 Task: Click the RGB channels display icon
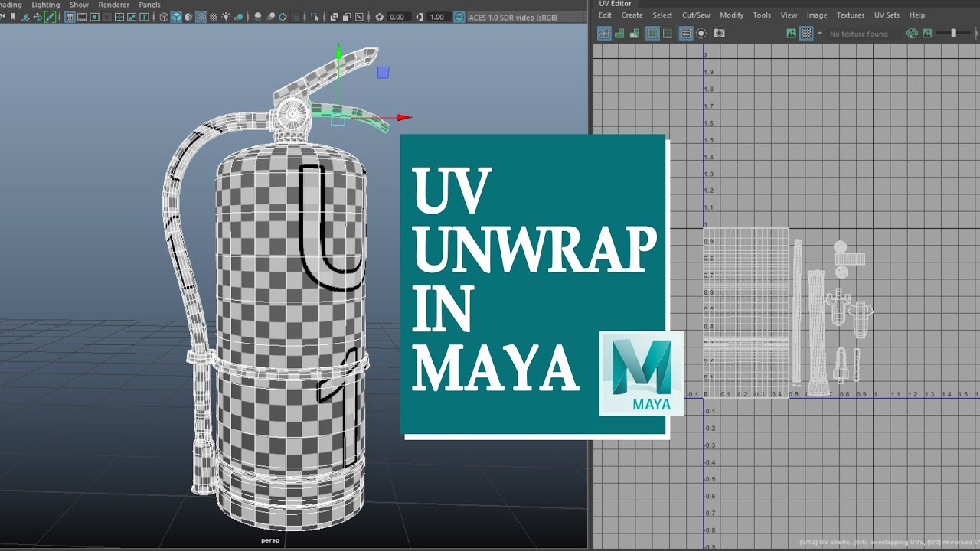[912, 33]
